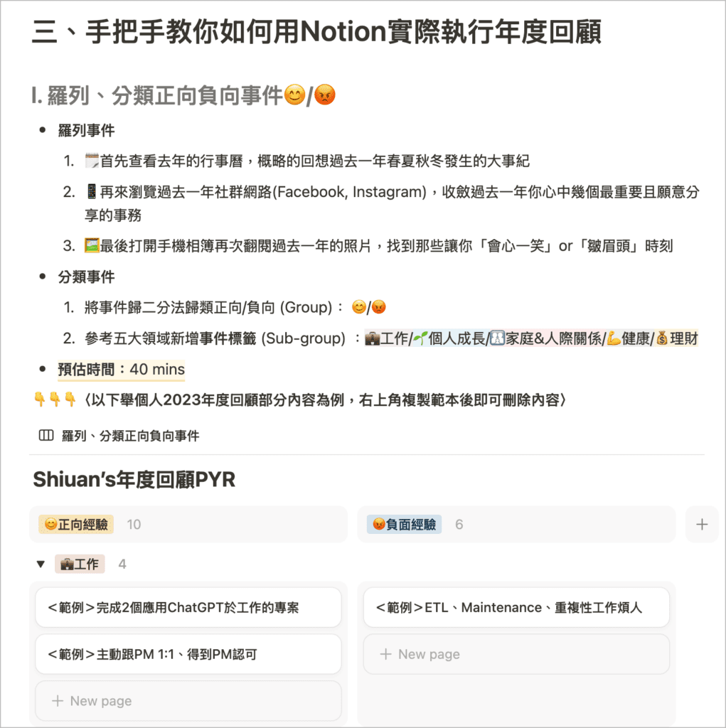Image resolution: width=726 pixels, height=728 pixels.
Task: Click the phone emoji in the second list item
Action: click(92, 192)
